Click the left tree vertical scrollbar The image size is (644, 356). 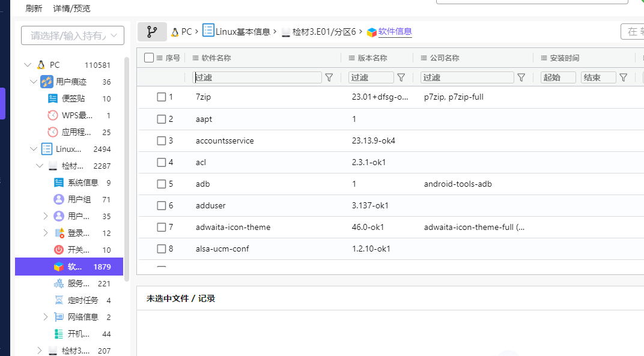(x=126, y=168)
